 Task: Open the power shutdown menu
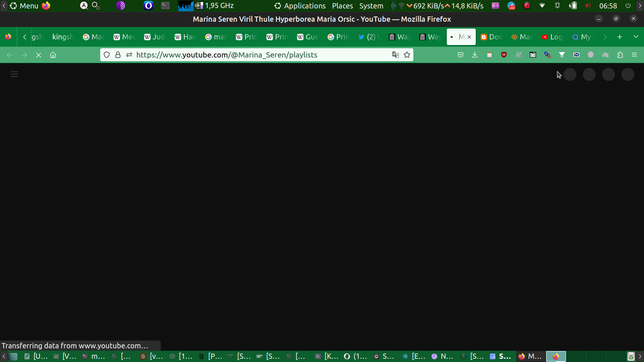tap(628, 6)
